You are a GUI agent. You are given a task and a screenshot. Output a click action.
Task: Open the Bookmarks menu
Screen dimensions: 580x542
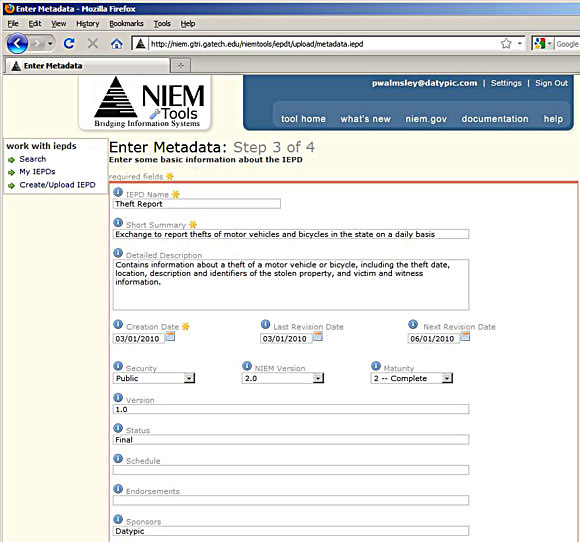click(126, 24)
